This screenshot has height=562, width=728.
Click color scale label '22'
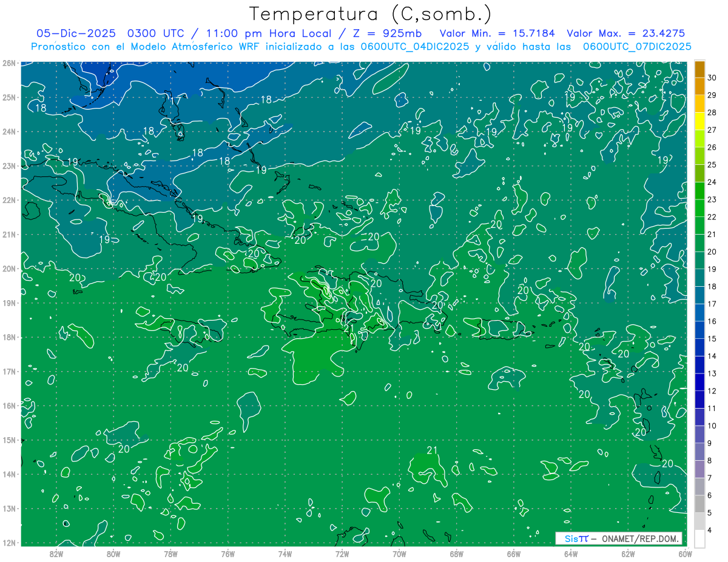712,217
